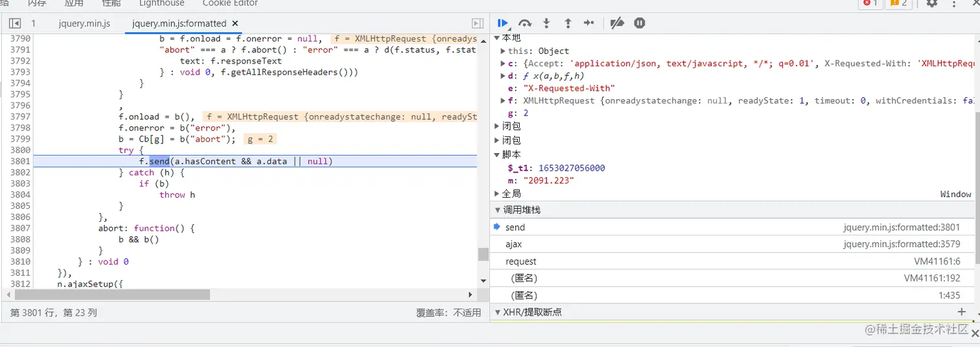Screen dimensions: 980x347
Task: Click the 覆盖率: 不适用 status text
Action: coord(449,313)
